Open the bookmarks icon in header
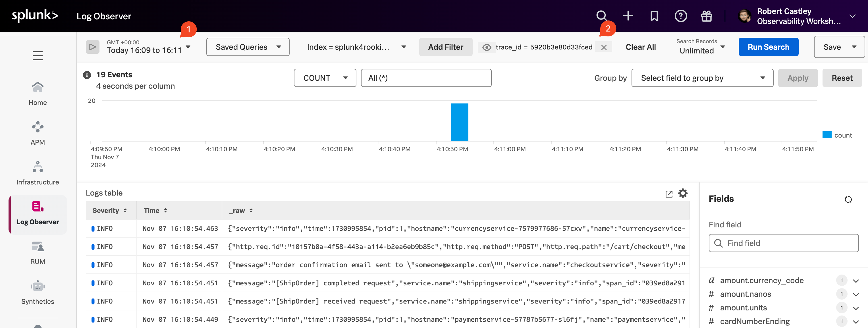The height and width of the screenshot is (328, 868). pyautogui.click(x=654, y=16)
